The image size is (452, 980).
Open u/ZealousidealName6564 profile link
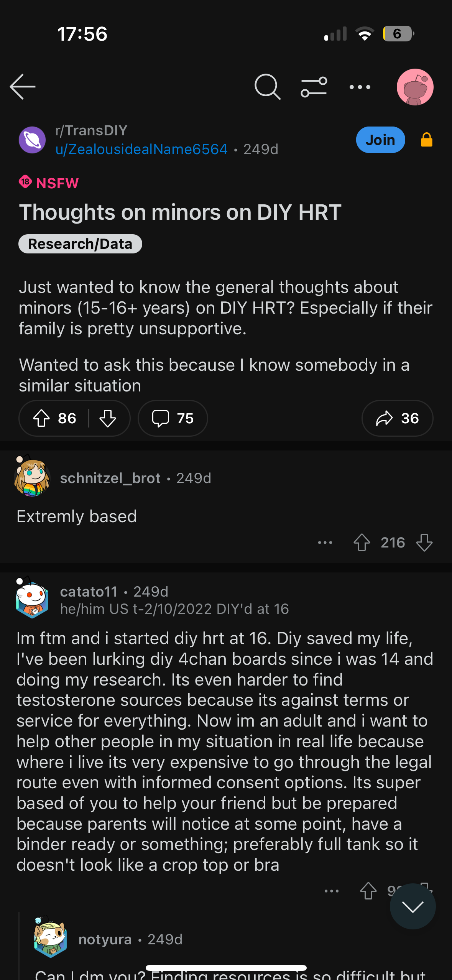point(141,149)
